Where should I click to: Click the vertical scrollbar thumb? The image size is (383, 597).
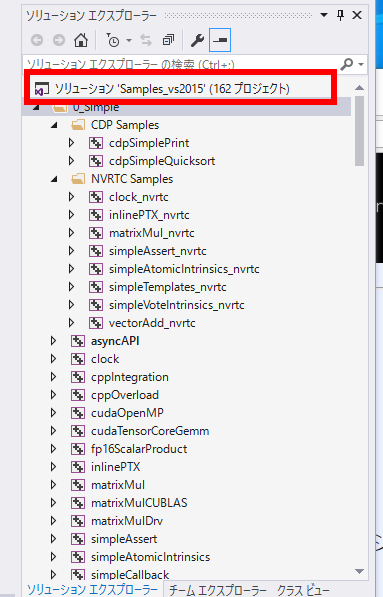pyautogui.click(x=359, y=131)
